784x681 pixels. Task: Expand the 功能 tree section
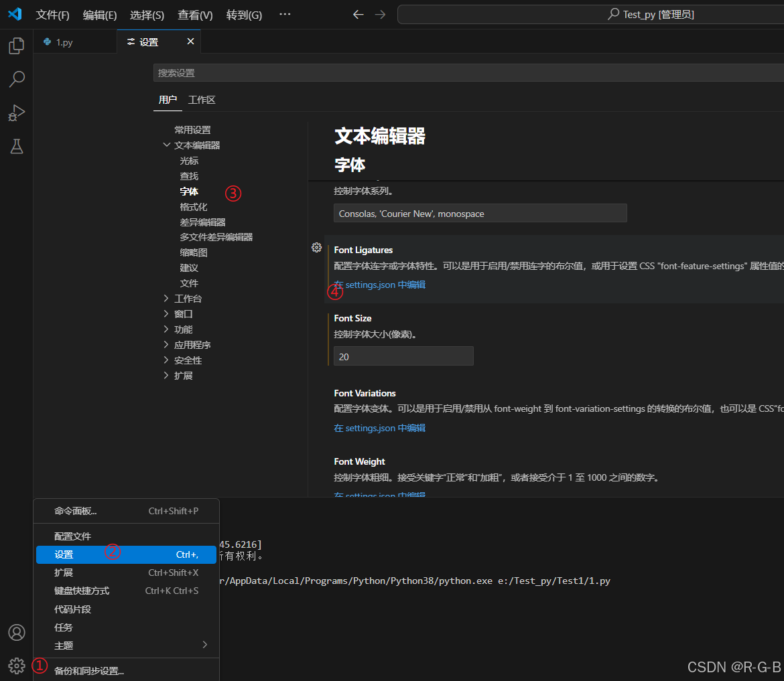coord(166,329)
